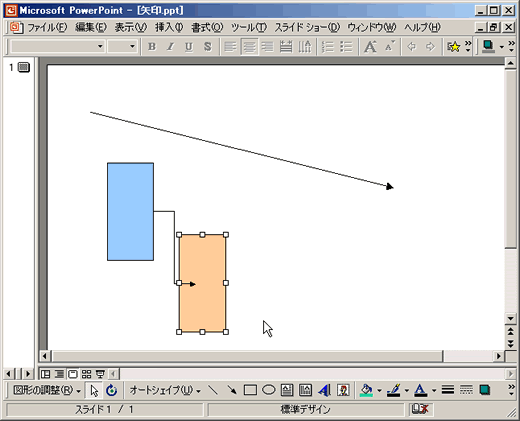The width and height of the screenshot is (520, 421).
Task: Insert WordArt from drawing toolbar
Action: point(324,390)
